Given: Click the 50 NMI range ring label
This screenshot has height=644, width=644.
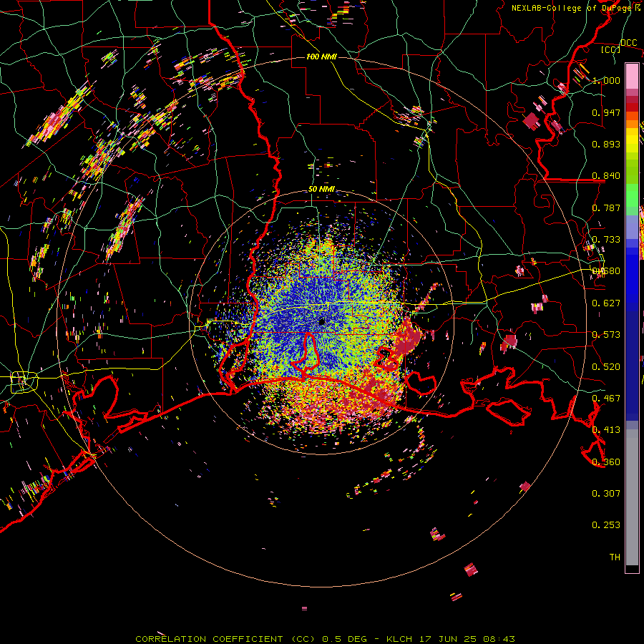Looking at the screenshot, I should click(321, 190).
